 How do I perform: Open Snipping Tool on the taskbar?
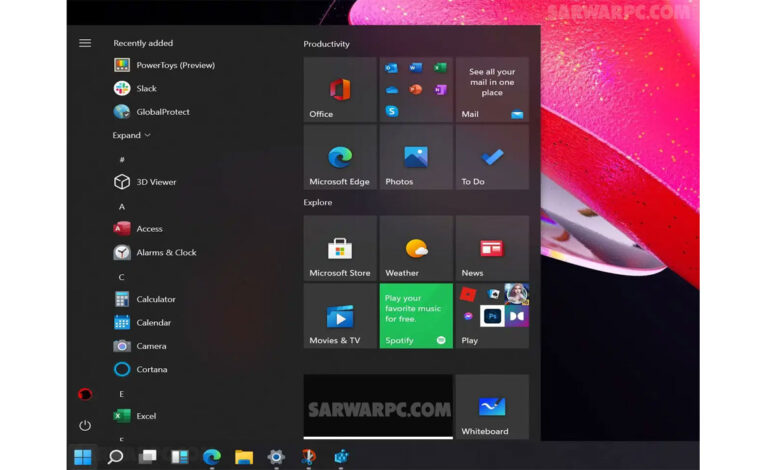[308, 457]
